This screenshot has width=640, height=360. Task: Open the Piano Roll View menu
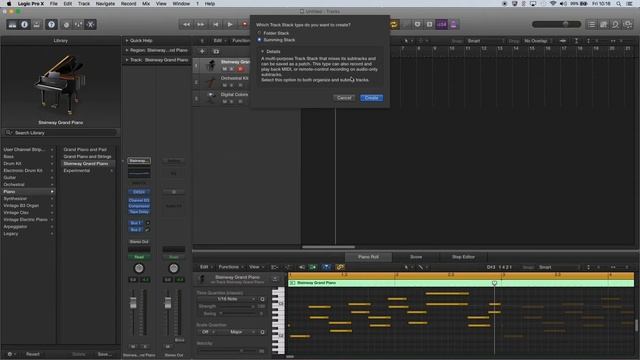(256, 267)
